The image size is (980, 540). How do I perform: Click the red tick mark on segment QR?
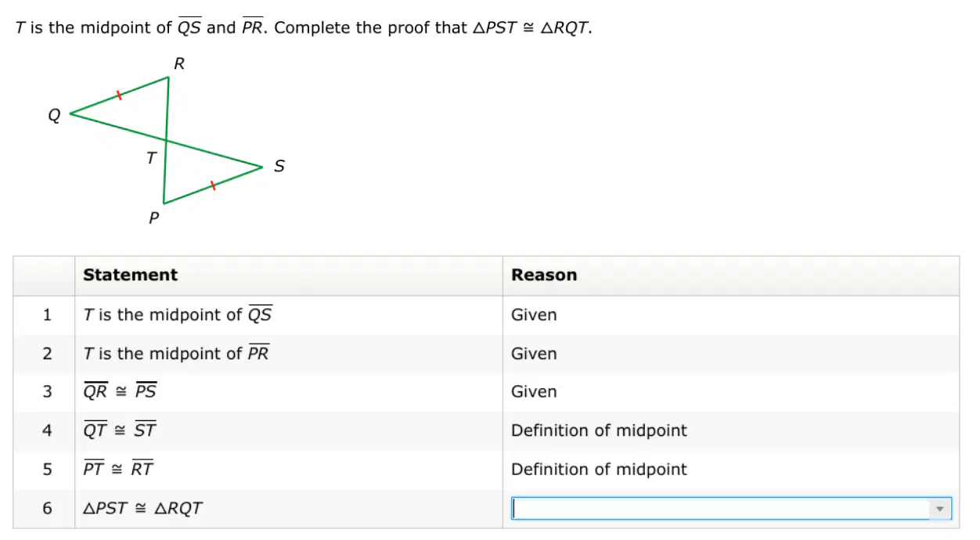pyautogui.click(x=119, y=95)
